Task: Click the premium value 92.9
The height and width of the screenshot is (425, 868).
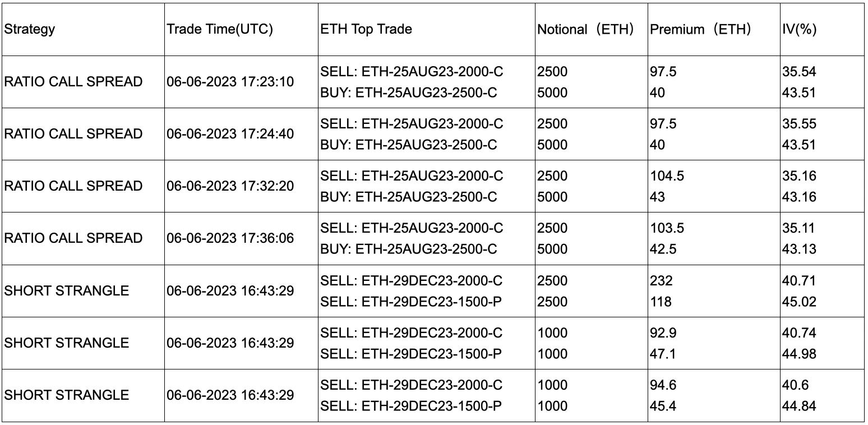Action: 663,333
